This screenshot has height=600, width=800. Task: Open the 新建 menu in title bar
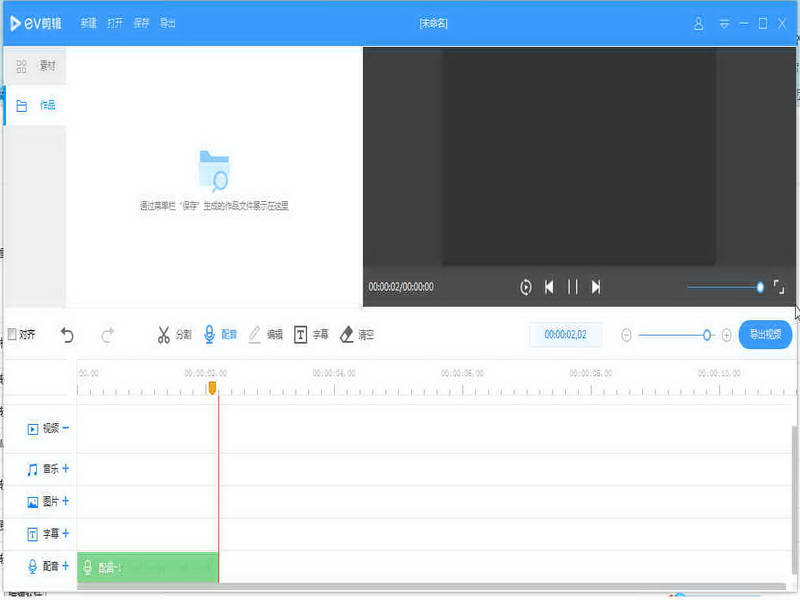[88, 23]
